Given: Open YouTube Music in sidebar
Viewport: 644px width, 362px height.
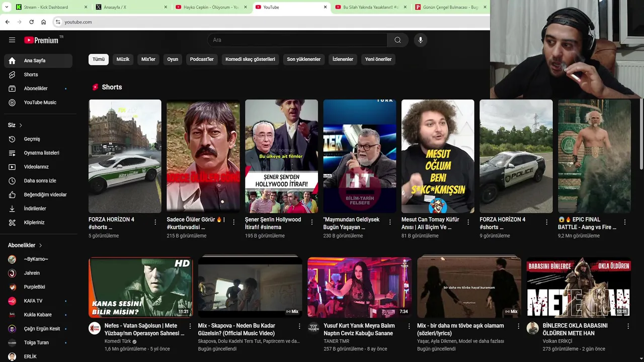Looking at the screenshot, I should [x=38, y=103].
